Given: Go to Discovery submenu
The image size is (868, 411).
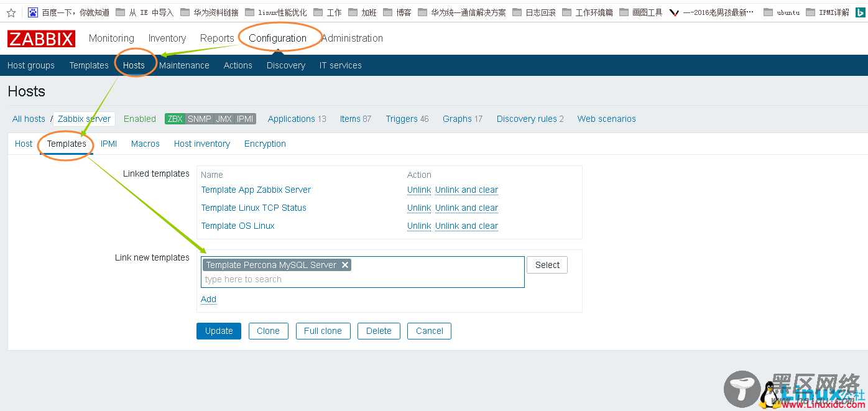Looking at the screenshot, I should click(x=286, y=65).
